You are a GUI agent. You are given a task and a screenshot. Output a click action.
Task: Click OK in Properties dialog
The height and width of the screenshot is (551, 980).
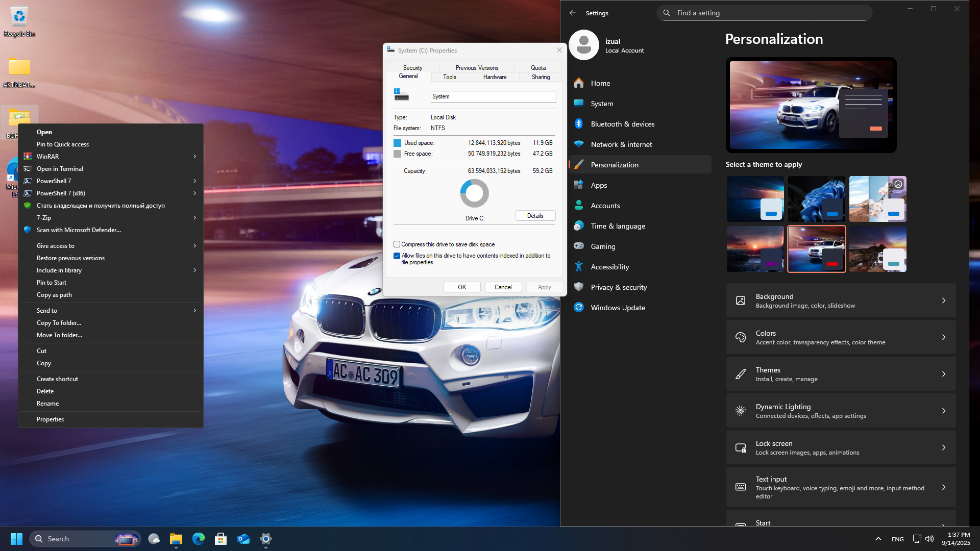coord(462,287)
